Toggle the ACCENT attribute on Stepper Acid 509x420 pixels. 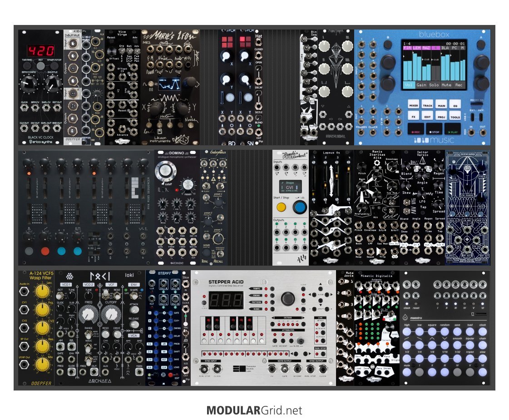pos(283,341)
